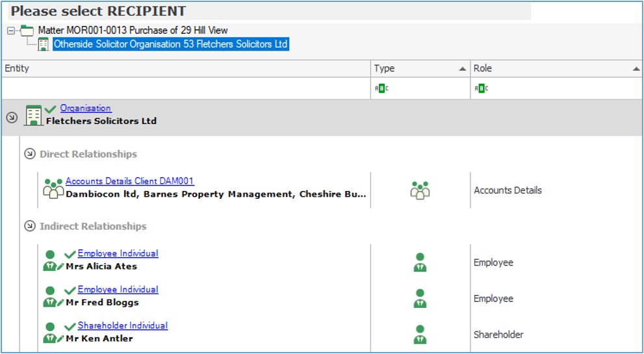The image size is (644, 354).
Task: Click the group icon beside Accounts Details Client
Action: coord(53,188)
